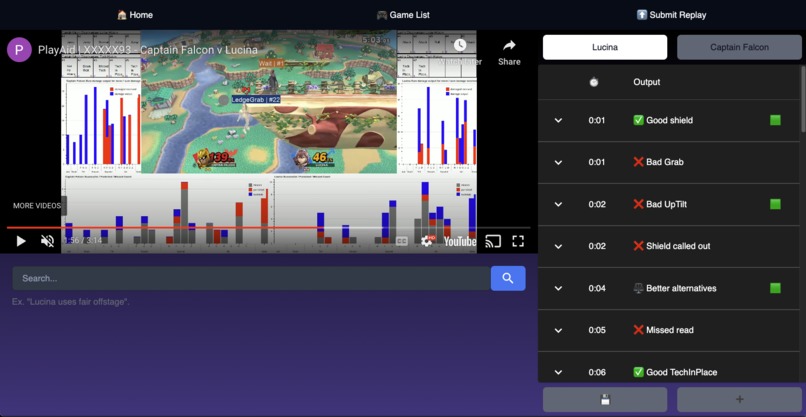
Task: Enter fullscreen video mode
Action: coord(518,241)
